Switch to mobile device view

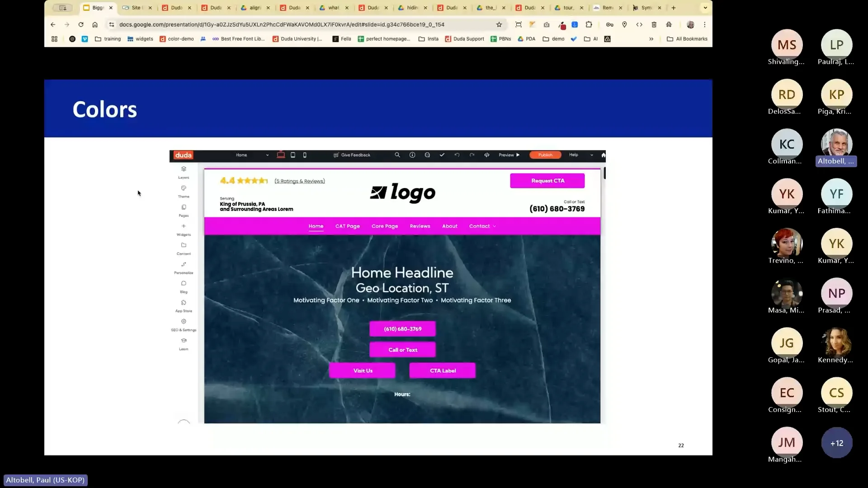[x=305, y=155]
